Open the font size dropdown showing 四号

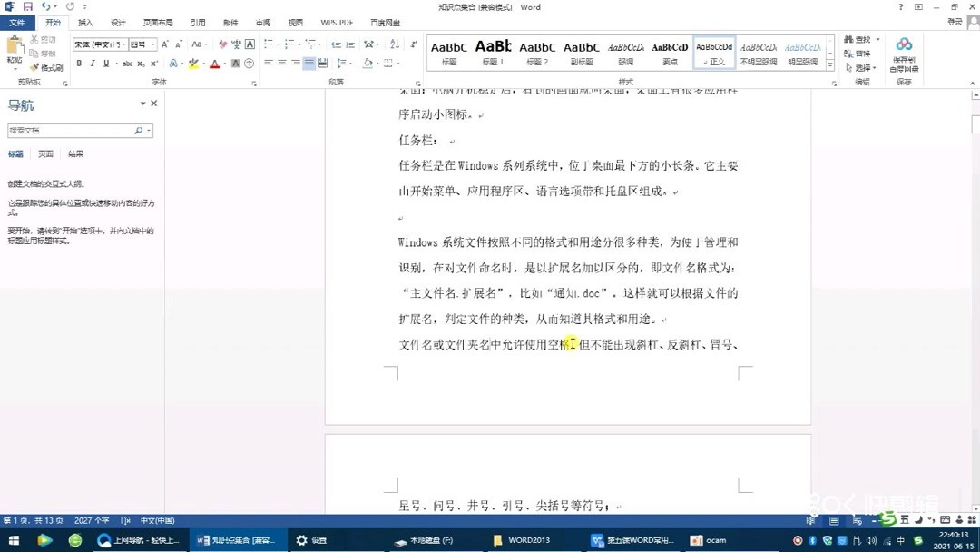pyautogui.click(x=142, y=44)
